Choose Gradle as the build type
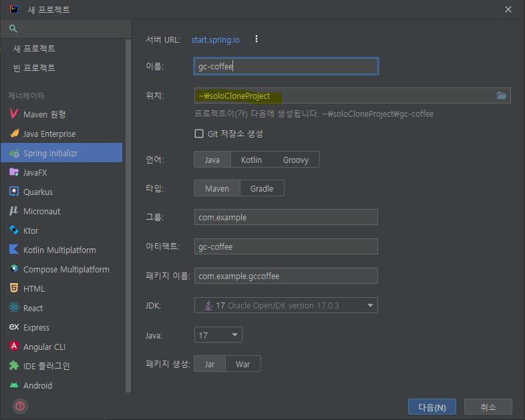This screenshot has height=420, width=525. click(262, 188)
